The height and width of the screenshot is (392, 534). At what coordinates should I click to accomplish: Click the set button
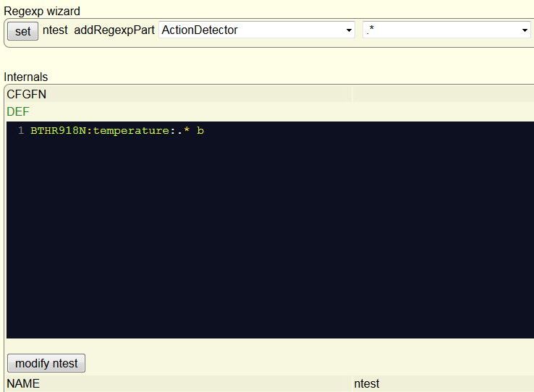[23, 31]
